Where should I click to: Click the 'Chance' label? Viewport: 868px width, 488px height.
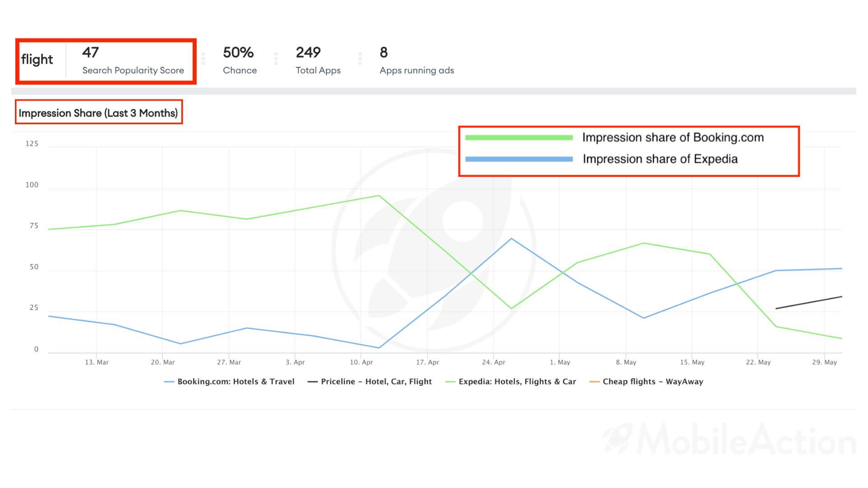(240, 70)
